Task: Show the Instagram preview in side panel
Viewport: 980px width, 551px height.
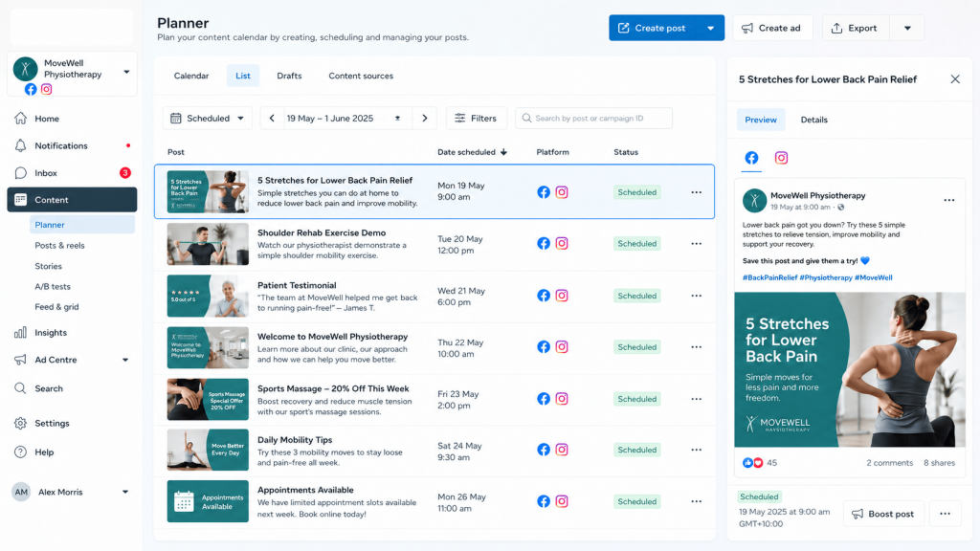Action: pyautogui.click(x=781, y=158)
